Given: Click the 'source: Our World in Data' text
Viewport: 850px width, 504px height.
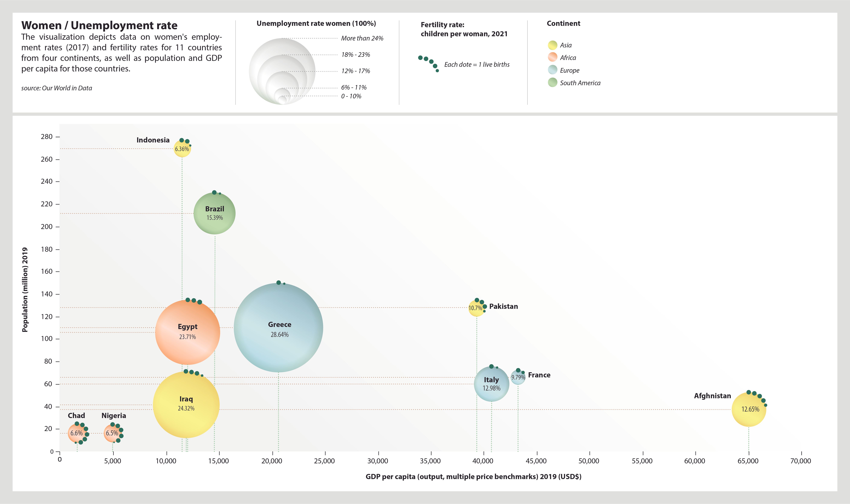Looking at the screenshot, I should (x=57, y=88).
